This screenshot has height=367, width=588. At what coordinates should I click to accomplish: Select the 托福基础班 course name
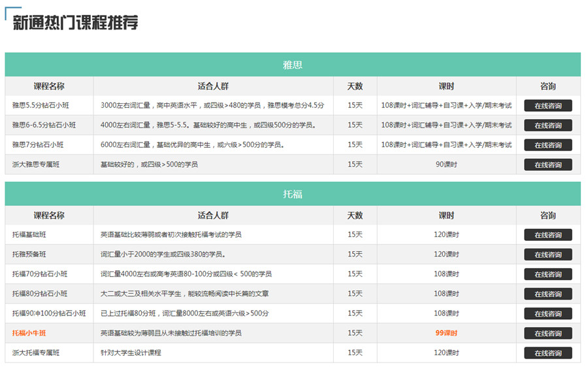click(x=29, y=235)
